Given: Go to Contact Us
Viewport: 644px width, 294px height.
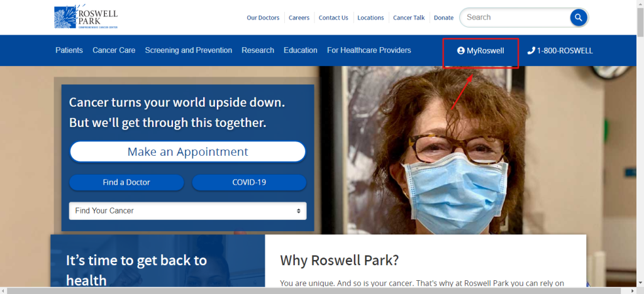Looking at the screenshot, I should [333, 18].
